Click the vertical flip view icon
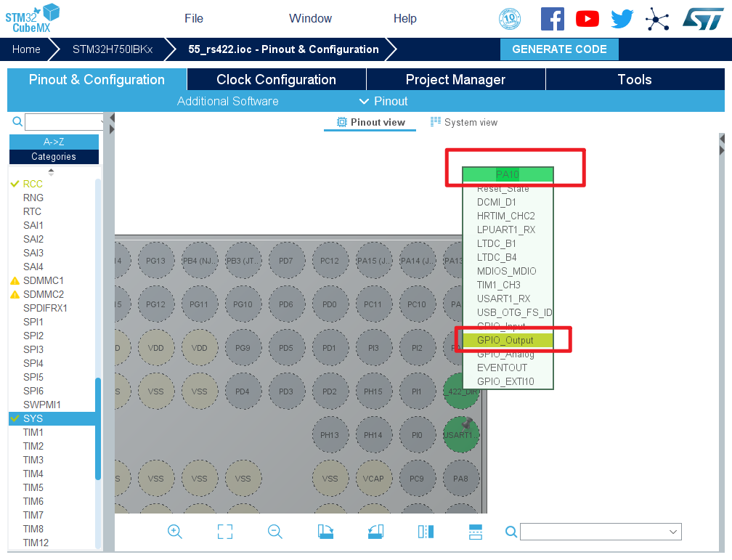 (426, 532)
